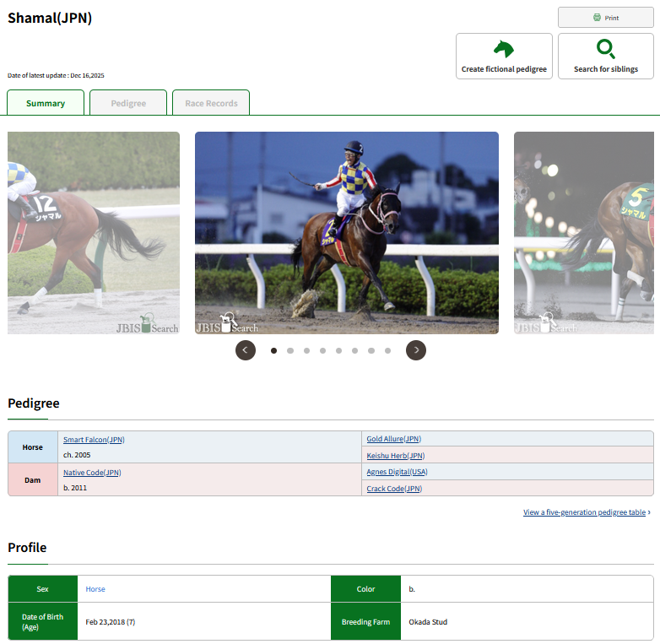660x644 pixels.
Task: Select the eighth carousel dot
Action: pos(387,350)
